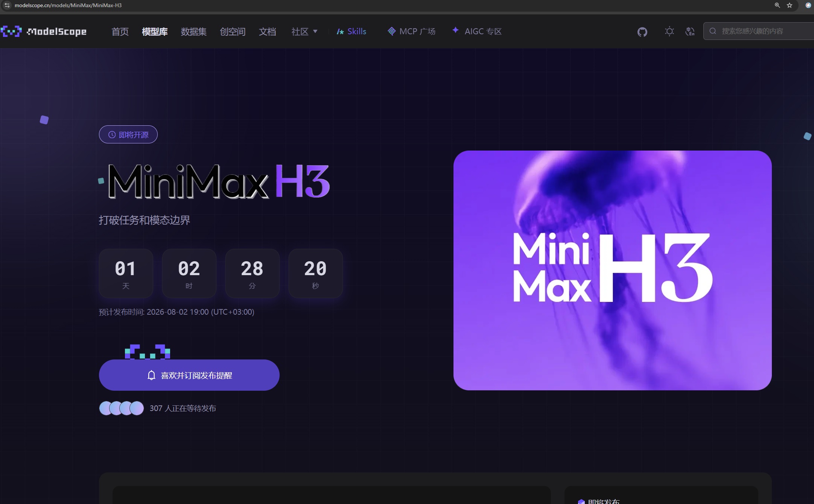This screenshot has height=504, width=814.
Task: Click the browser address bar URL
Action: 68,5
